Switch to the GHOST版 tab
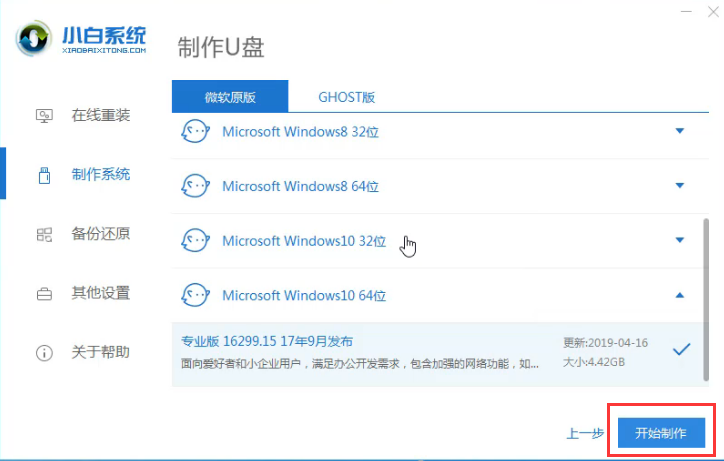 click(346, 97)
